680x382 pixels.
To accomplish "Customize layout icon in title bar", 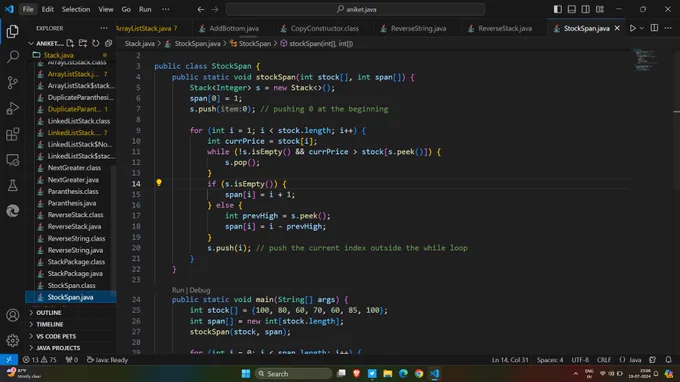I will [600, 9].
